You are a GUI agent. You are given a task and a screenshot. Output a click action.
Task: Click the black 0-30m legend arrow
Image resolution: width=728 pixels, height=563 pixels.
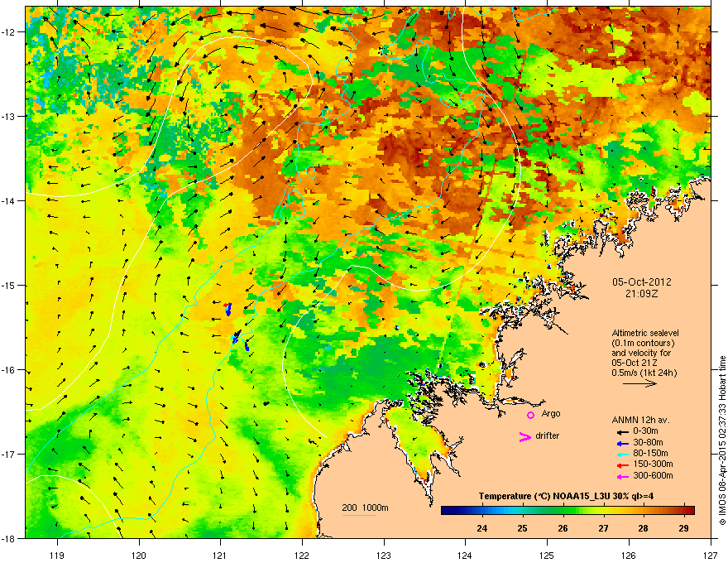(623, 432)
